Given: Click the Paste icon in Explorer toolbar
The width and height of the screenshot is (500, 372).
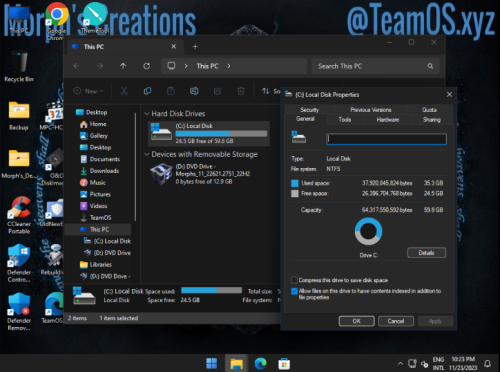Looking at the screenshot, I should [x=171, y=91].
